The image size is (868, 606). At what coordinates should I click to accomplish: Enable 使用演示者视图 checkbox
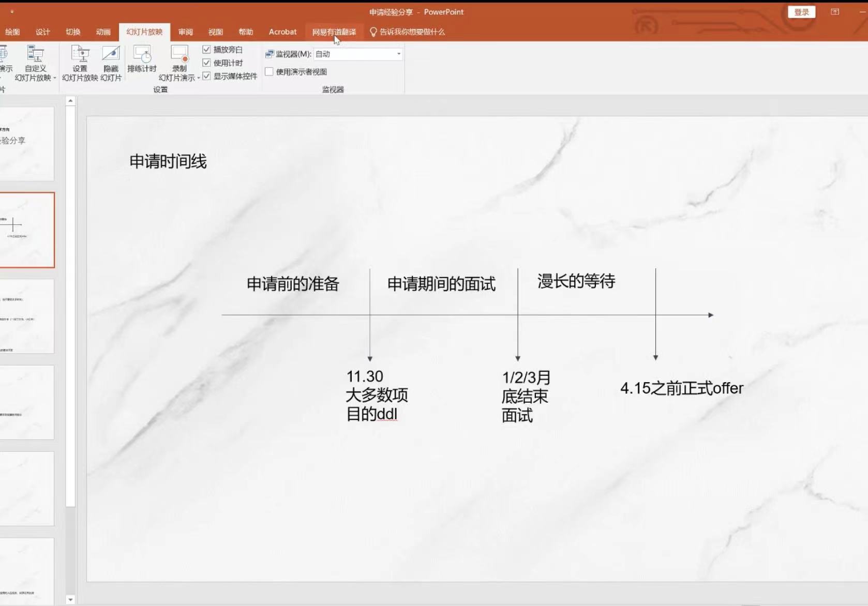click(x=269, y=72)
